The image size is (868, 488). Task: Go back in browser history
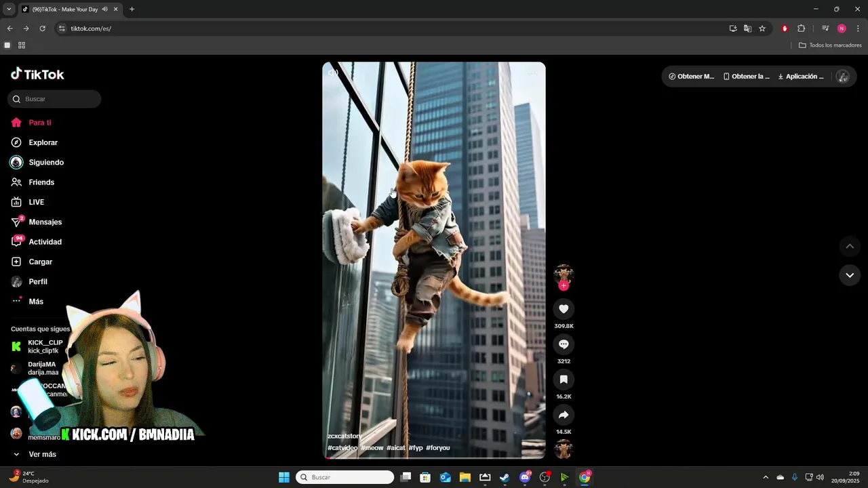coord(9,28)
